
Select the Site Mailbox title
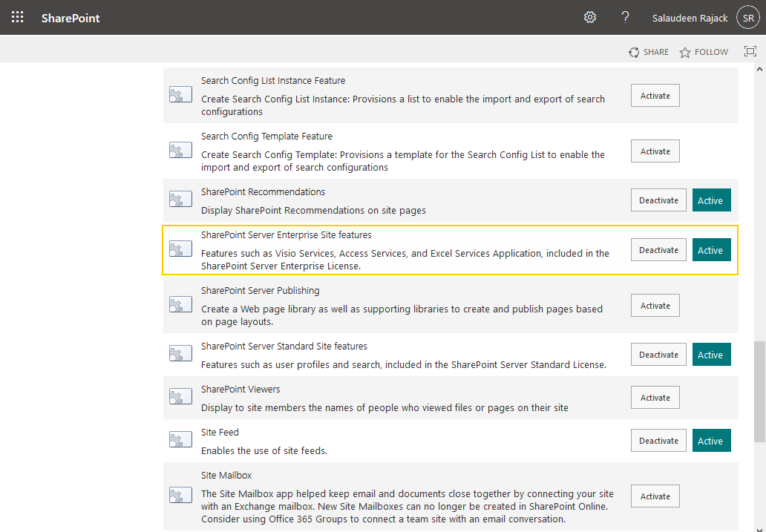pyautogui.click(x=226, y=476)
